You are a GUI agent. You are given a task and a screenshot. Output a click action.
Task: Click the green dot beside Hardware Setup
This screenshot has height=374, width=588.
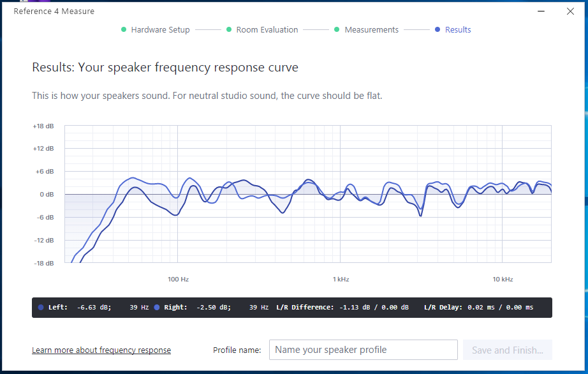tap(124, 29)
